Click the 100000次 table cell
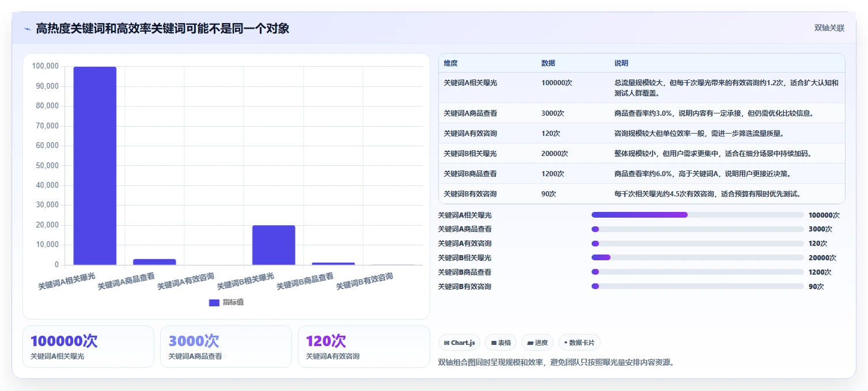868x391 pixels. click(x=556, y=83)
